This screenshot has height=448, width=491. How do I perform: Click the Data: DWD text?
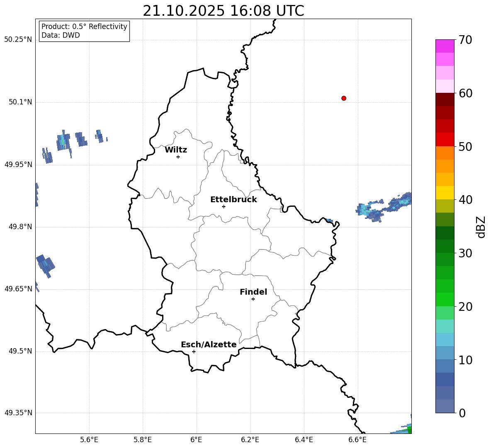(x=61, y=35)
